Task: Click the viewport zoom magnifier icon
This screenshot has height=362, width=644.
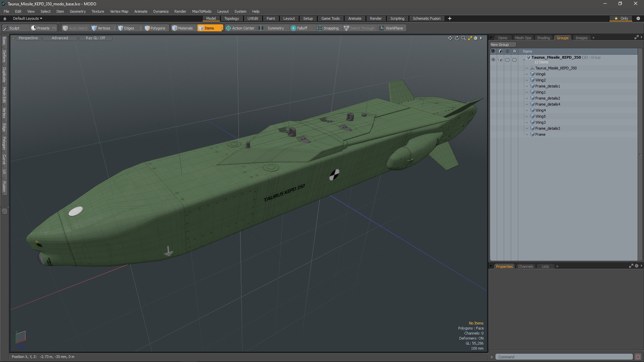Action: click(x=464, y=38)
